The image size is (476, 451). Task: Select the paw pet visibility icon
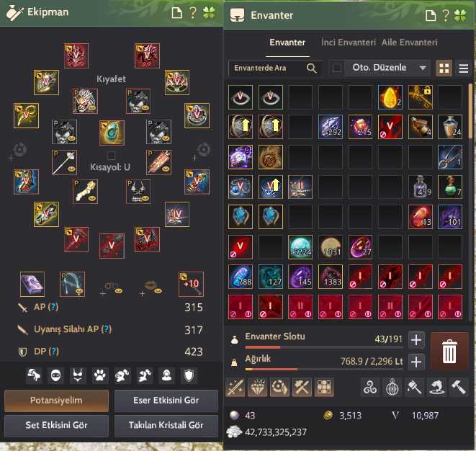click(x=100, y=375)
